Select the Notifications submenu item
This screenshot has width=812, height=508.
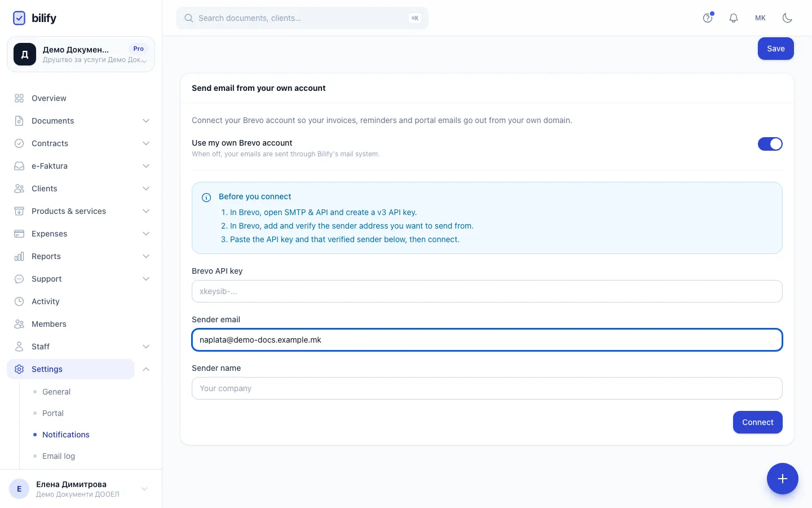[66, 435]
